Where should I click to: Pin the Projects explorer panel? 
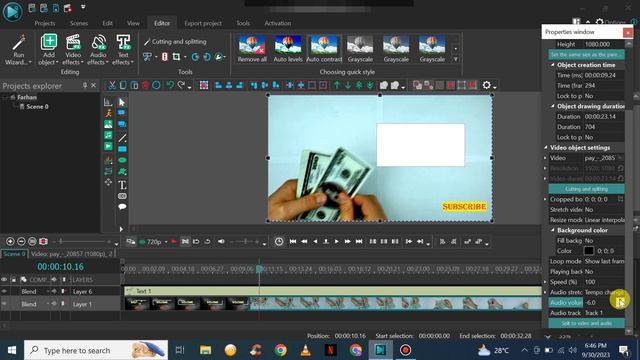[x=85, y=86]
